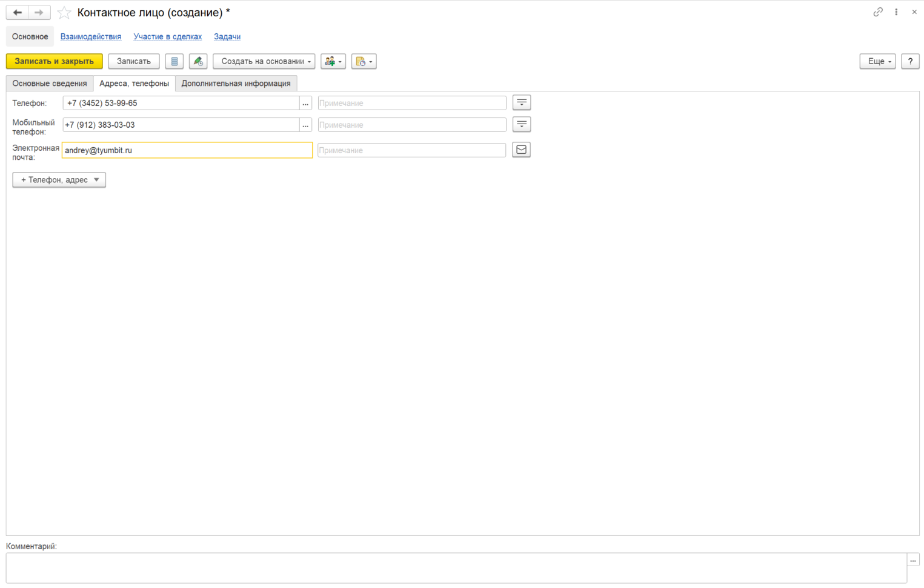This screenshot has height=588, width=924.
Task: Open help with the question mark button
Action: point(910,61)
